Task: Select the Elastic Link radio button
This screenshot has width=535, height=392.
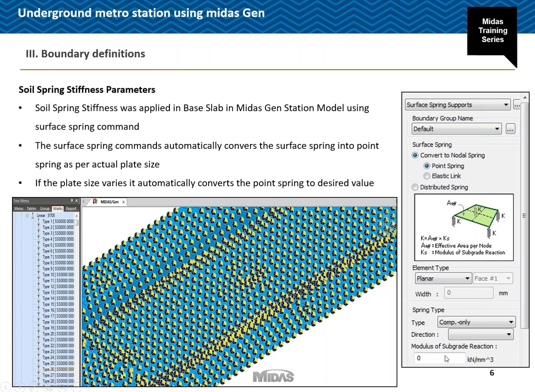Action: point(427,176)
